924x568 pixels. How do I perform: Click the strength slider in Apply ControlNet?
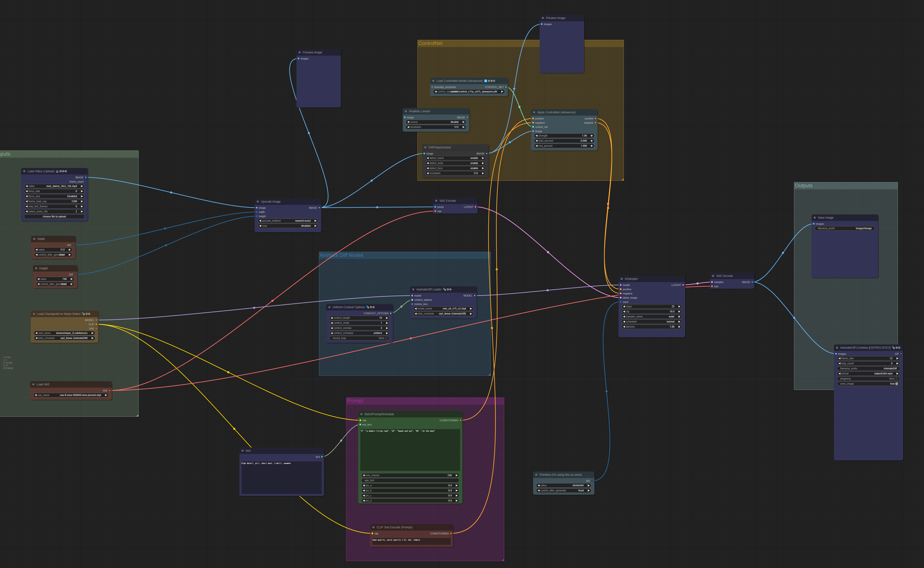tap(564, 136)
